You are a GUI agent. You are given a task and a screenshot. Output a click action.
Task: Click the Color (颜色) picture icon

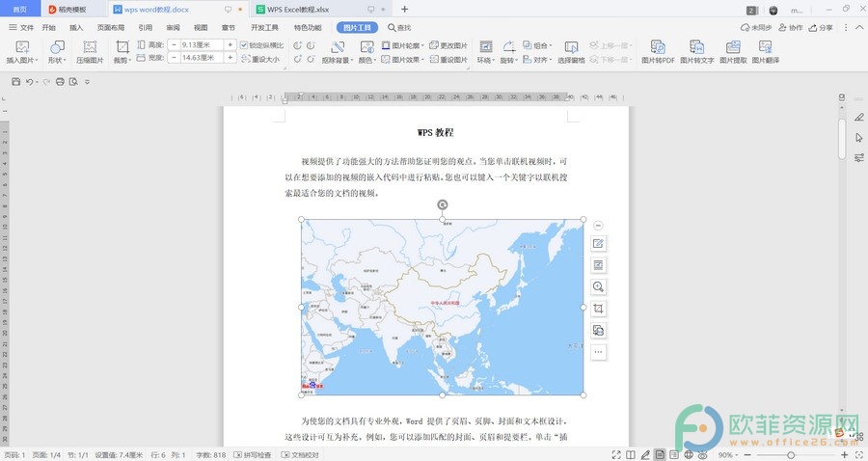point(366,47)
